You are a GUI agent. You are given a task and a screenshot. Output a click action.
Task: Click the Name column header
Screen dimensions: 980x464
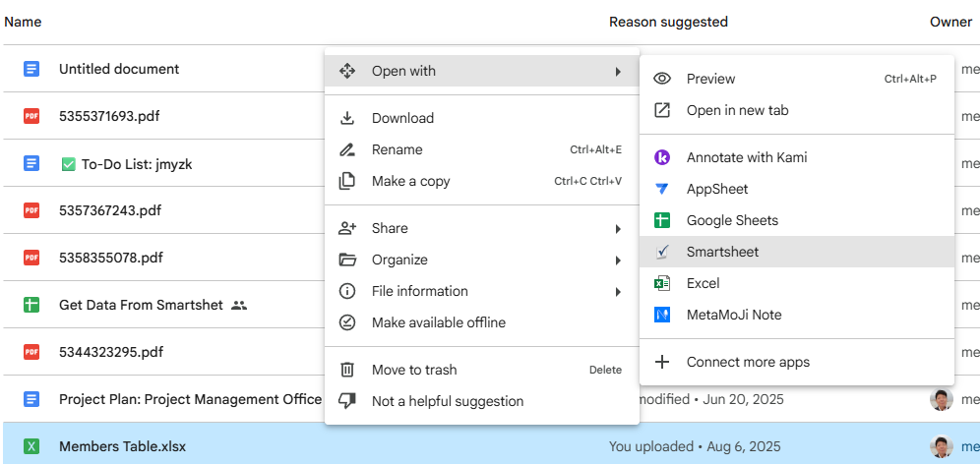coord(24,22)
